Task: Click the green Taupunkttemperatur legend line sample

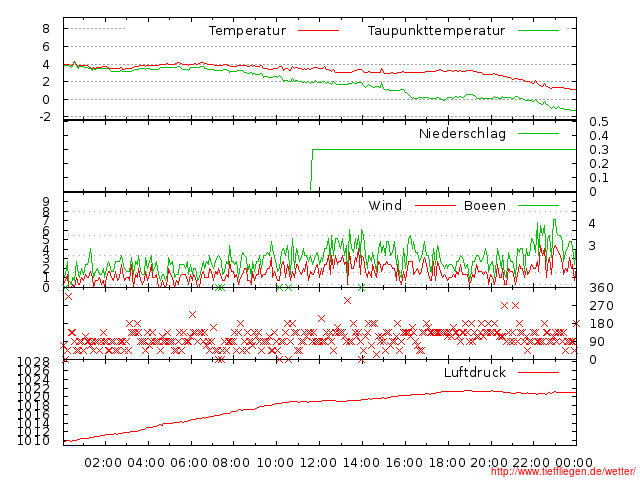Action: pos(538,30)
